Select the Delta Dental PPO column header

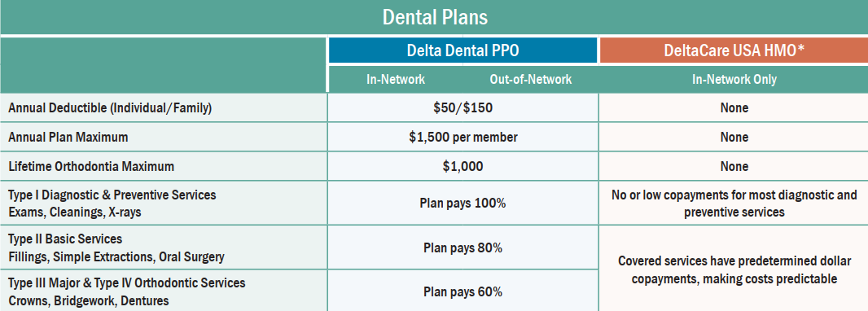[x=462, y=50]
